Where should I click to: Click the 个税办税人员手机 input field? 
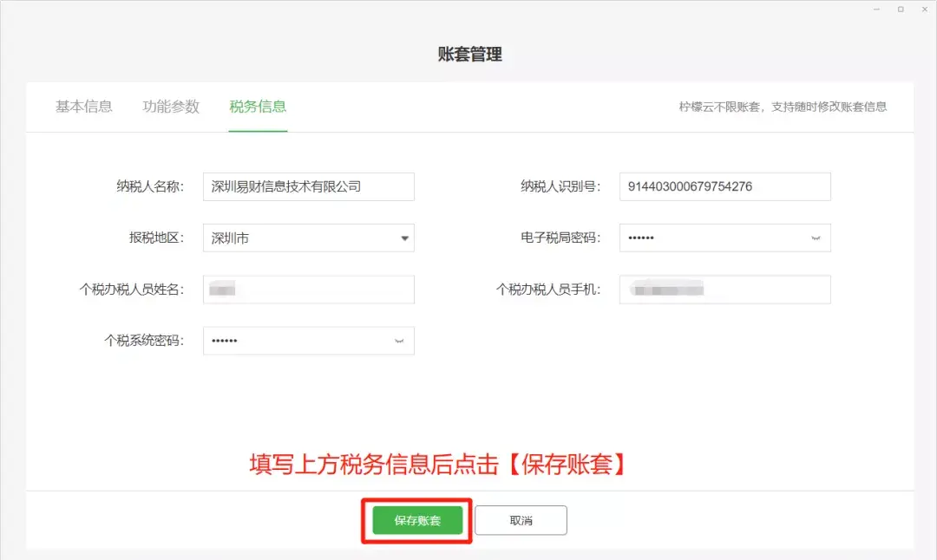(x=724, y=290)
